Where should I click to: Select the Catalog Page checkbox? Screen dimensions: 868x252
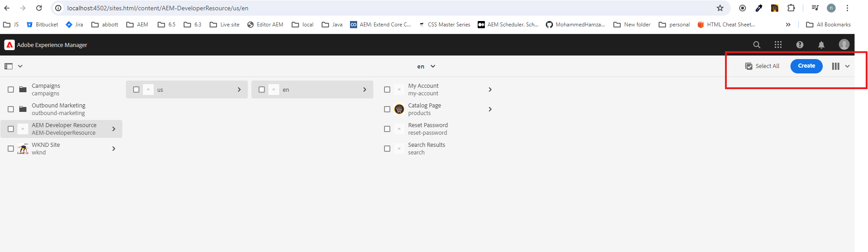(x=387, y=109)
